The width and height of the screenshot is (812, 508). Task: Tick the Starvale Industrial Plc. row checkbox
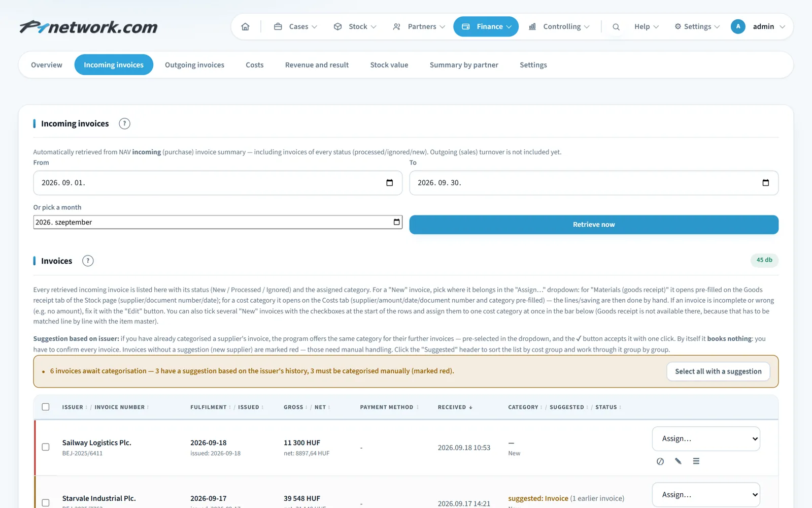point(46,503)
